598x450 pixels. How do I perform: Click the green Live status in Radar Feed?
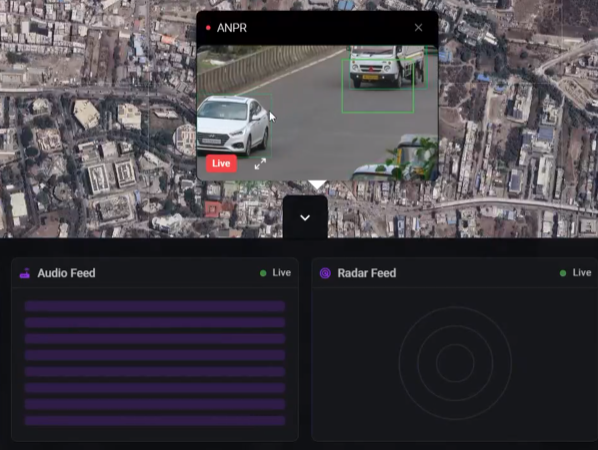[x=575, y=273]
